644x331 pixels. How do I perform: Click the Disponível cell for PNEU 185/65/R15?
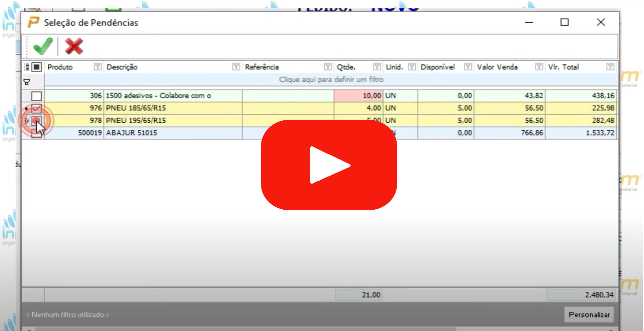pyautogui.click(x=446, y=108)
